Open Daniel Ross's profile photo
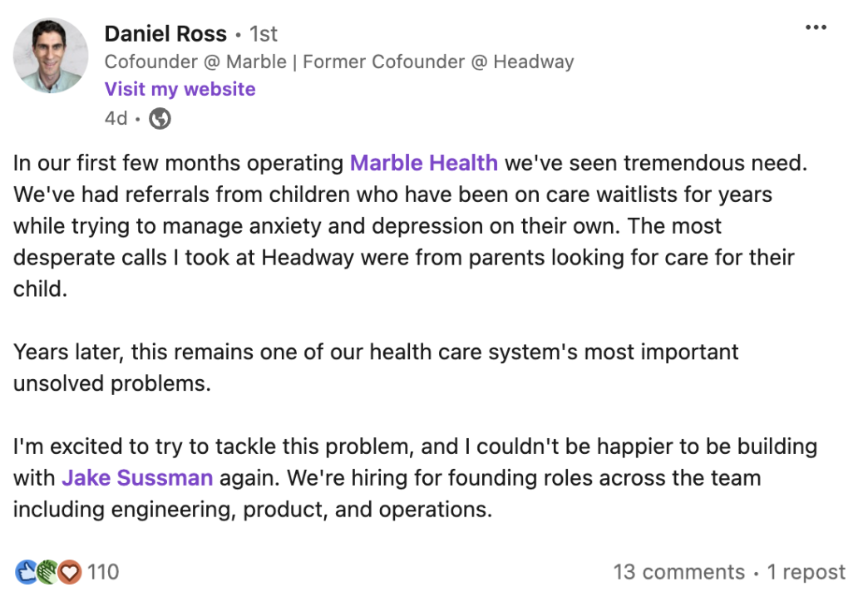868x602 pixels. coord(51,56)
